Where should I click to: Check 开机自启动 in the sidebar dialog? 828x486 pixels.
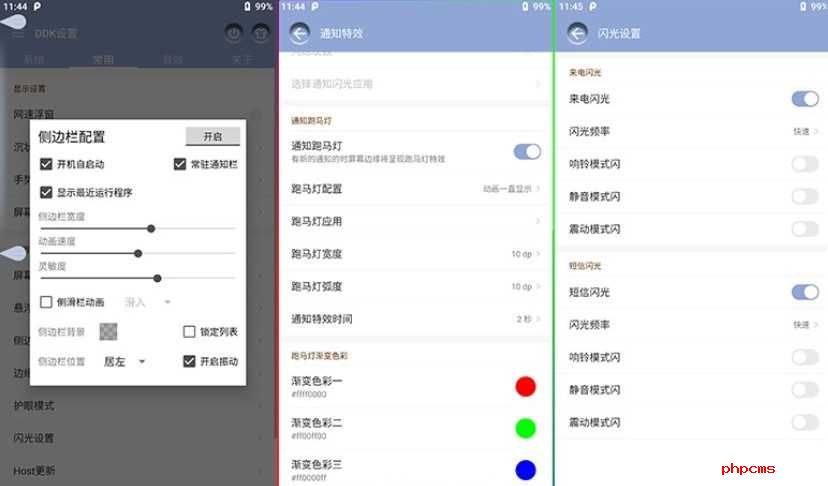pos(46,164)
